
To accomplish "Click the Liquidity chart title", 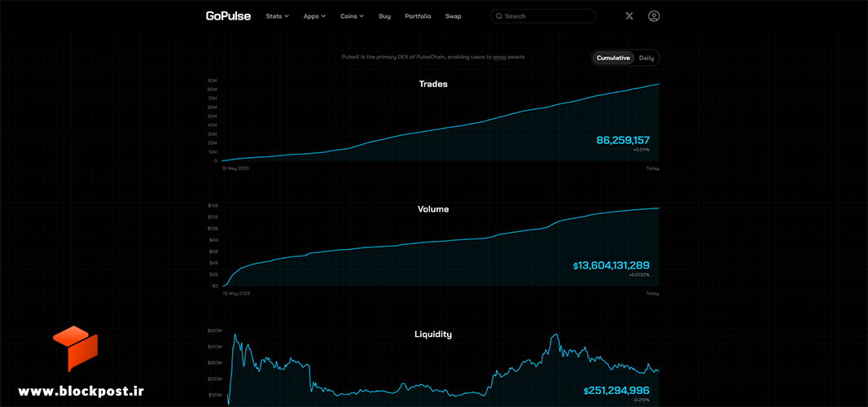I will pos(433,335).
